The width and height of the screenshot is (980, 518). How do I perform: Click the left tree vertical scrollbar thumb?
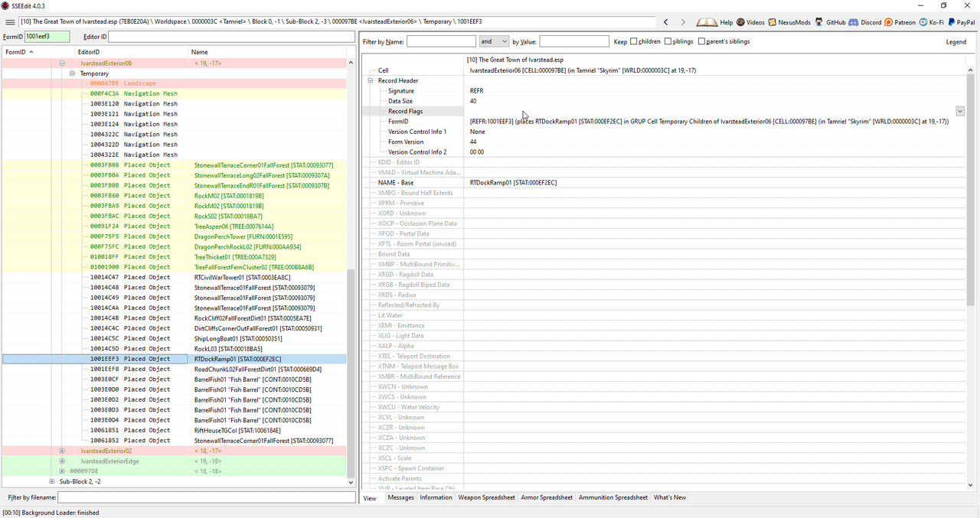click(351, 373)
